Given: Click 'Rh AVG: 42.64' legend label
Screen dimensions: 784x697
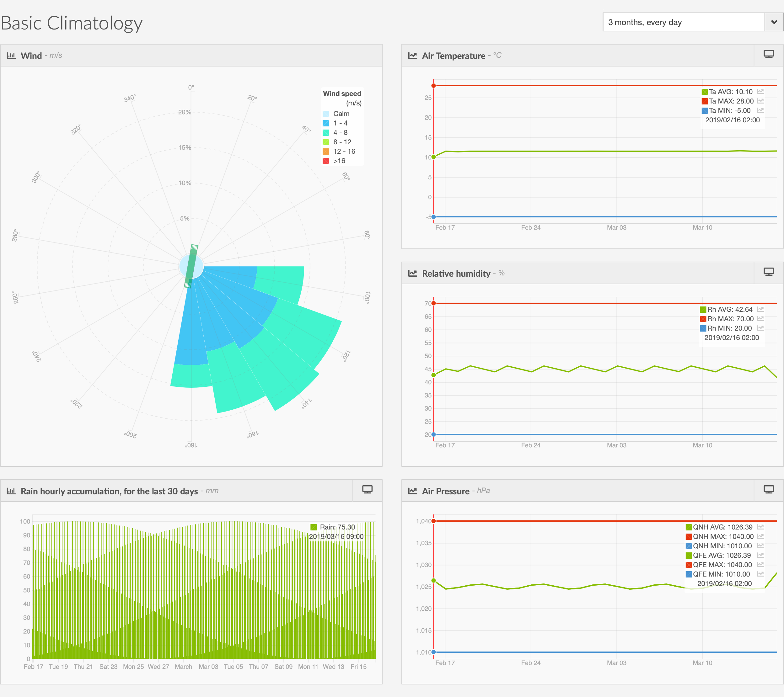Looking at the screenshot, I should pyautogui.click(x=729, y=309).
